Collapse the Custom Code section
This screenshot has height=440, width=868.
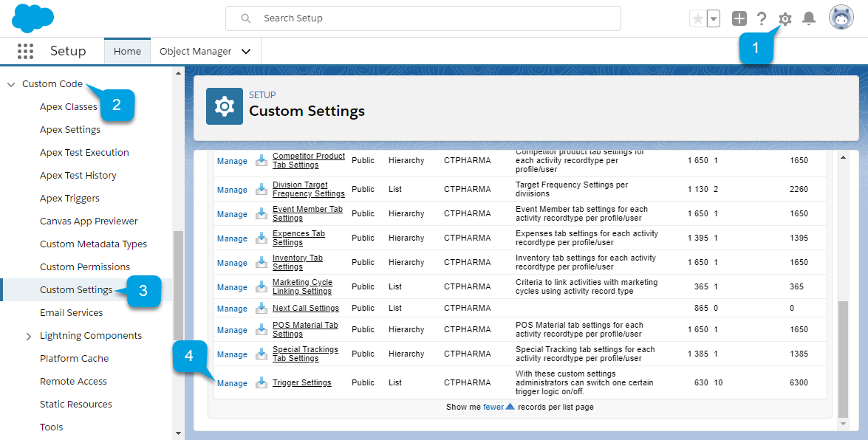(11, 84)
